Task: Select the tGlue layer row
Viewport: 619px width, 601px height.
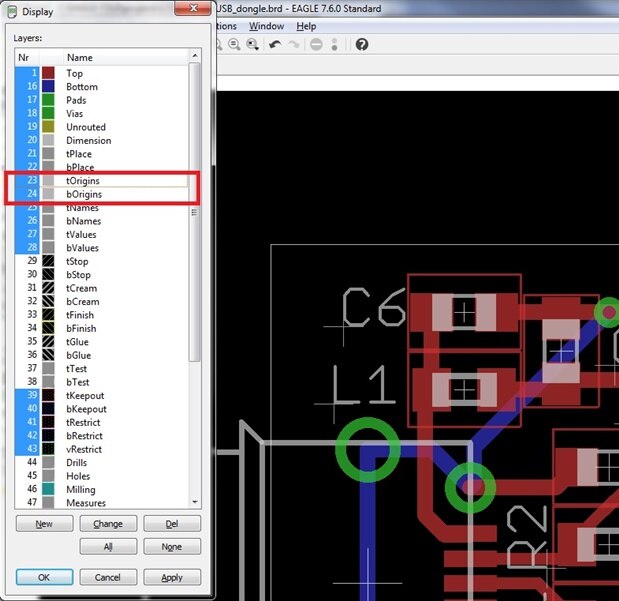Action: (102, 342)
